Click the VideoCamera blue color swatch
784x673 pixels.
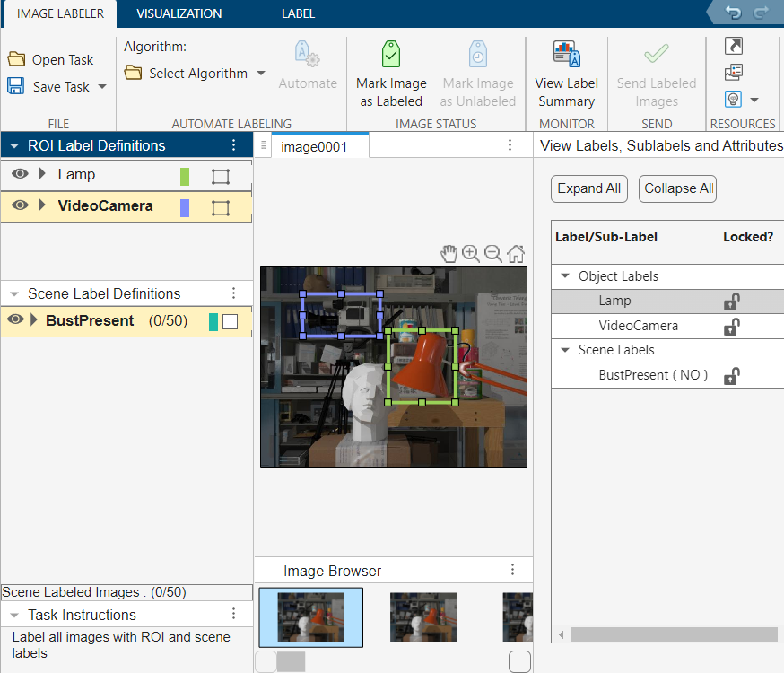click(x=185, y=207)
